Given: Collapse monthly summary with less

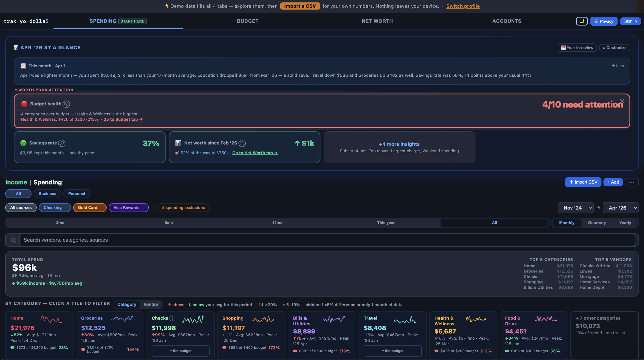Looking at the screenshot, I should coord(618,66).
